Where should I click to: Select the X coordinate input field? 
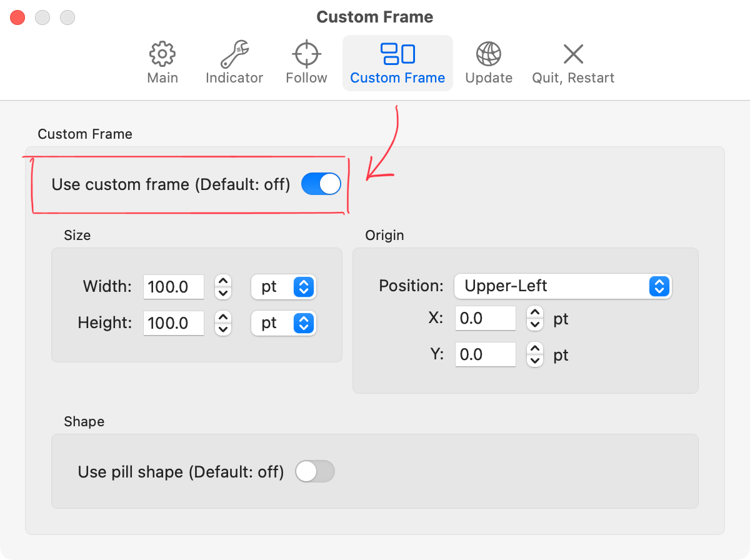pyautogui.click(x=486, y=318)
